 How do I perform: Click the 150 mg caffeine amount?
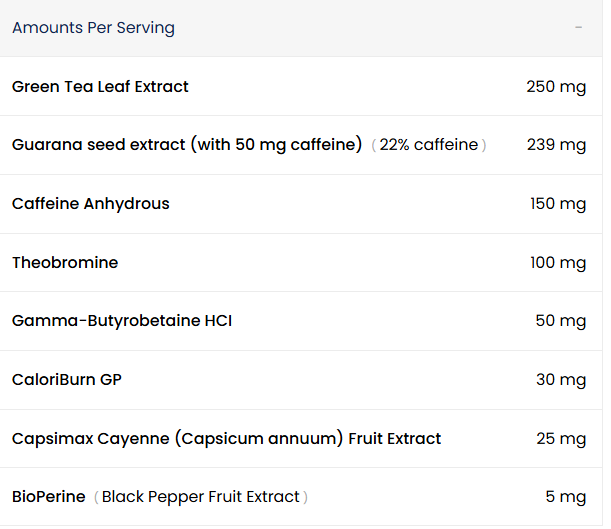(557, 204)
